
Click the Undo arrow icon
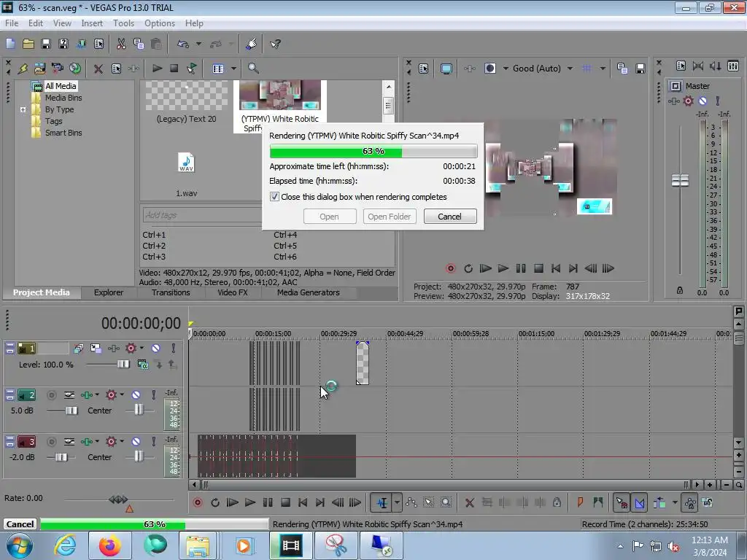183,44
